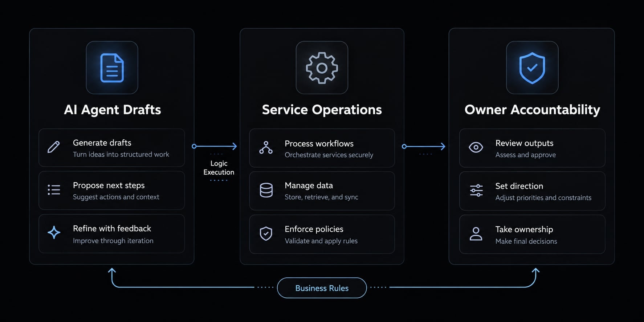Click the Logic Execution label

(219, 168)
